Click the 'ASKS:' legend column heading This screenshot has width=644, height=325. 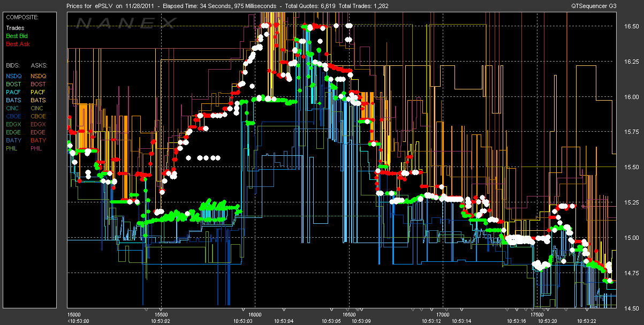click(39, 65)
